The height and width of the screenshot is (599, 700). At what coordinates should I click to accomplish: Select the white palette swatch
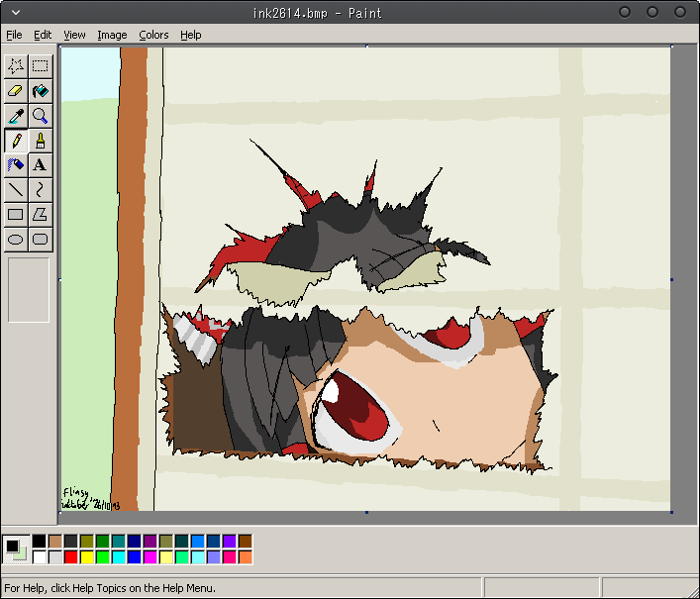40,557
